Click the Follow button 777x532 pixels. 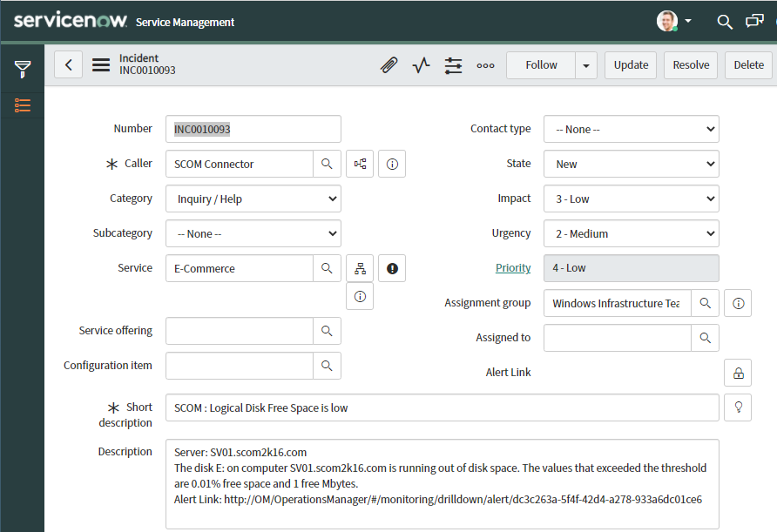pos(541,65)
